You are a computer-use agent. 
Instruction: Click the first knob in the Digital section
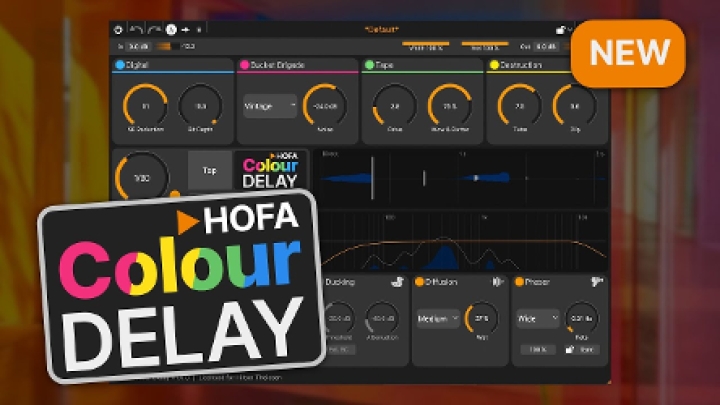[x=145, y=106]
